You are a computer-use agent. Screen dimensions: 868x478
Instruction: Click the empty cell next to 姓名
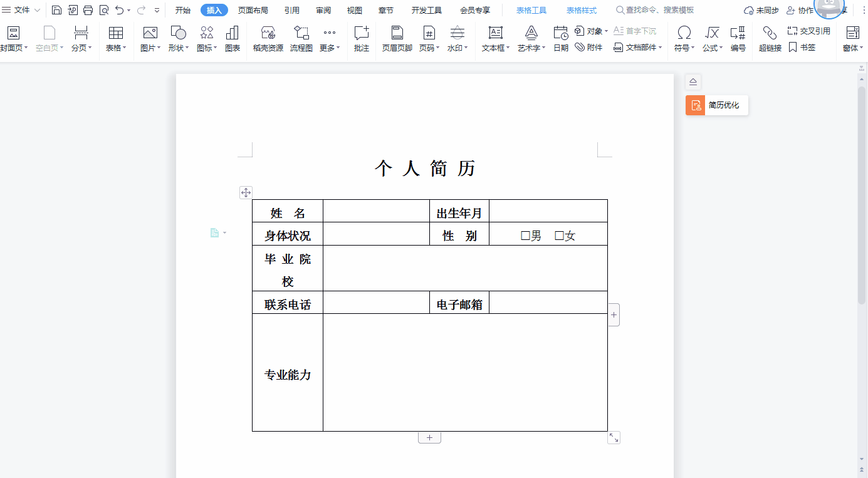[x=376, y=211]
